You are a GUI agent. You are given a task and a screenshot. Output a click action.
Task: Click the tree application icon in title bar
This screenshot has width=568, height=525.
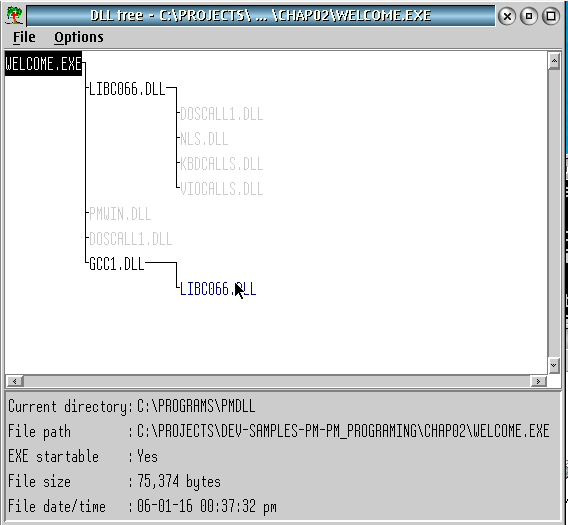(14, 16)
